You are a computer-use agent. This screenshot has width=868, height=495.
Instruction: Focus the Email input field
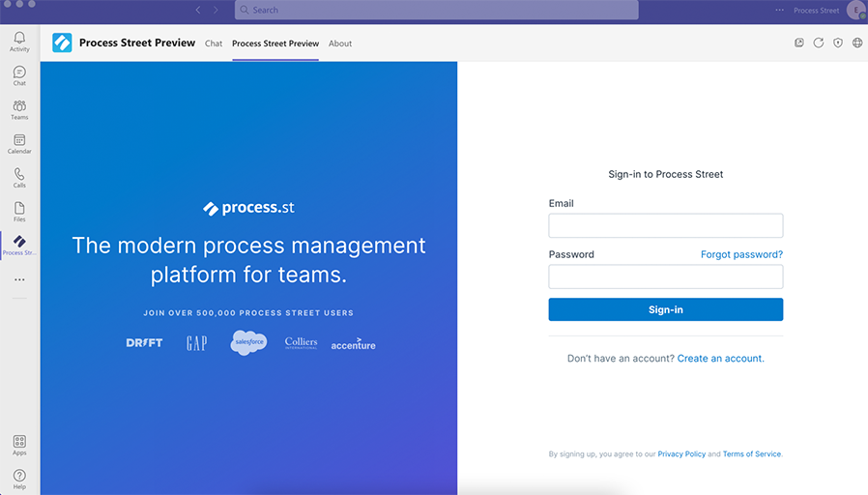665,225
